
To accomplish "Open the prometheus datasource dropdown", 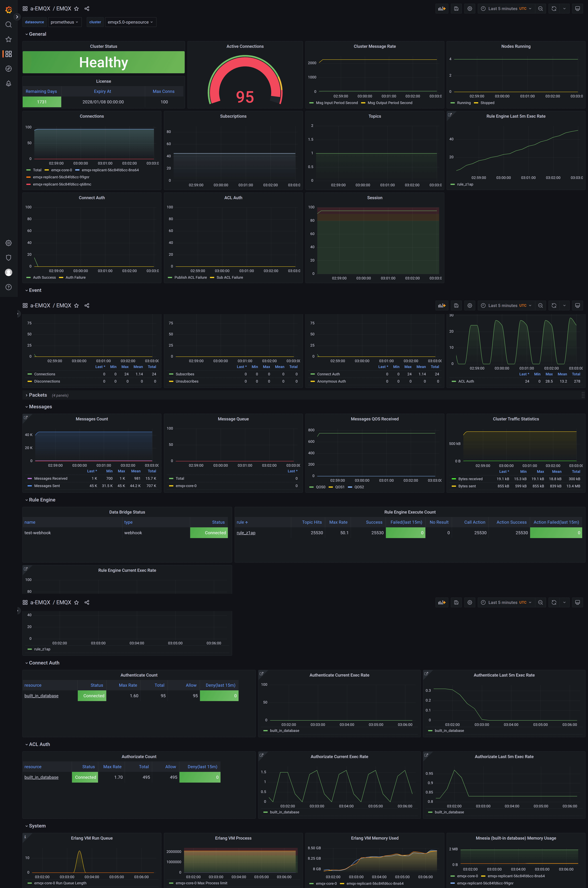I will pos(64,22).
